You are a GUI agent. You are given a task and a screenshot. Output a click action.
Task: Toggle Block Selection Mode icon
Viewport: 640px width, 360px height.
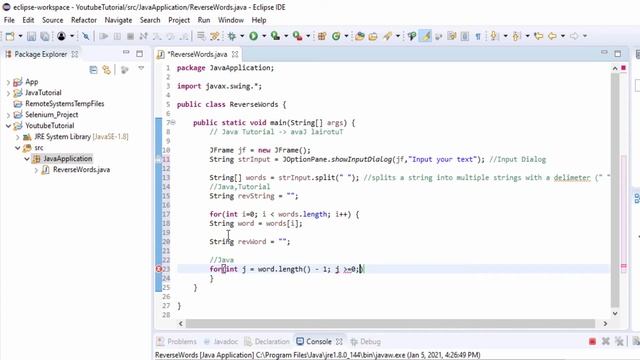coord(464,36)
